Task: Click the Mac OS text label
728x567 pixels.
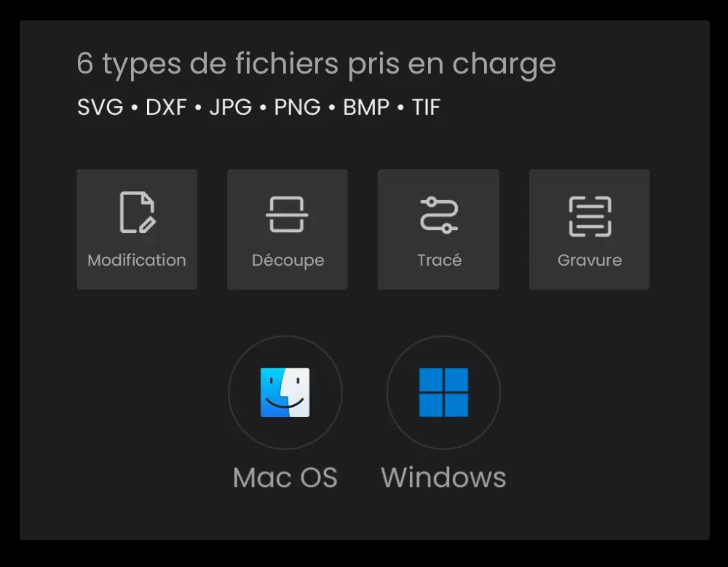Action: (285, 477)
